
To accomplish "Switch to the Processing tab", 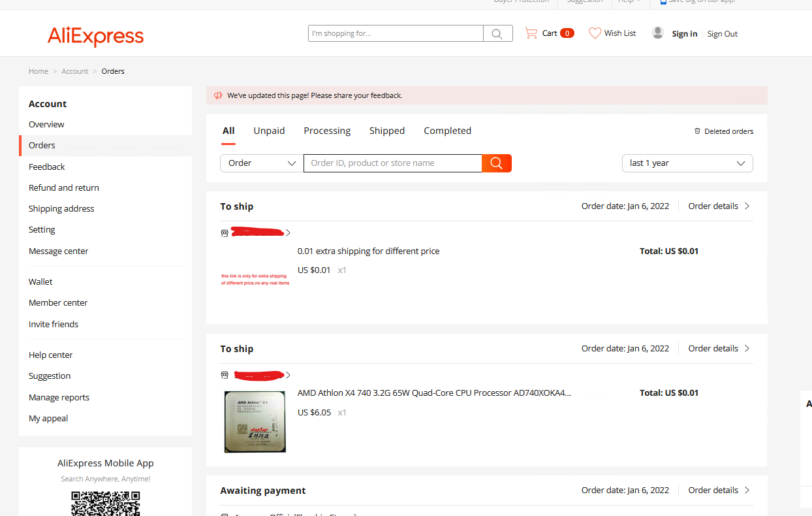I will point(327,131).
